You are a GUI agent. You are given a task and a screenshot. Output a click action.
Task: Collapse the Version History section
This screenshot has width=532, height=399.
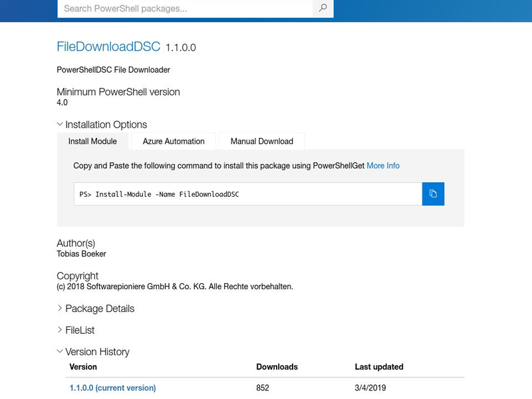[x=93, y=352]
